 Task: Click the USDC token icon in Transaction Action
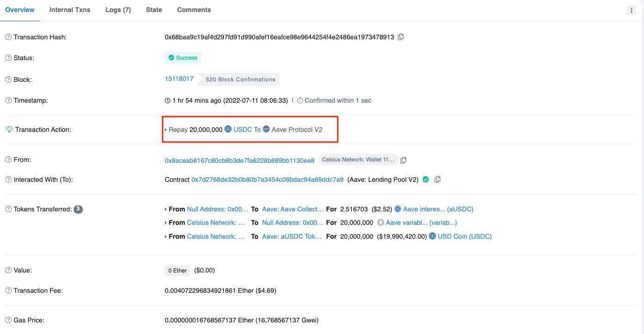click(228, 130)
